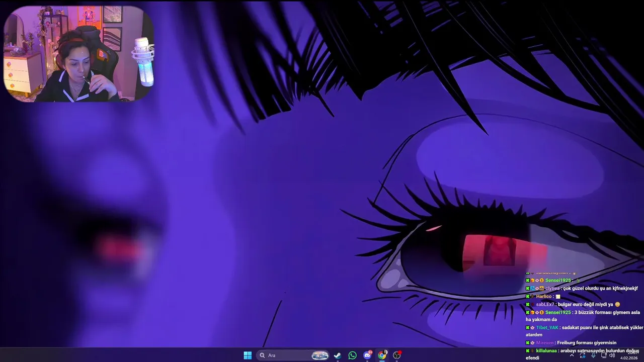This screenshot has height=362, width=644.
Task: Click username killalunaa in chat overlay
Action: point(546,351)
